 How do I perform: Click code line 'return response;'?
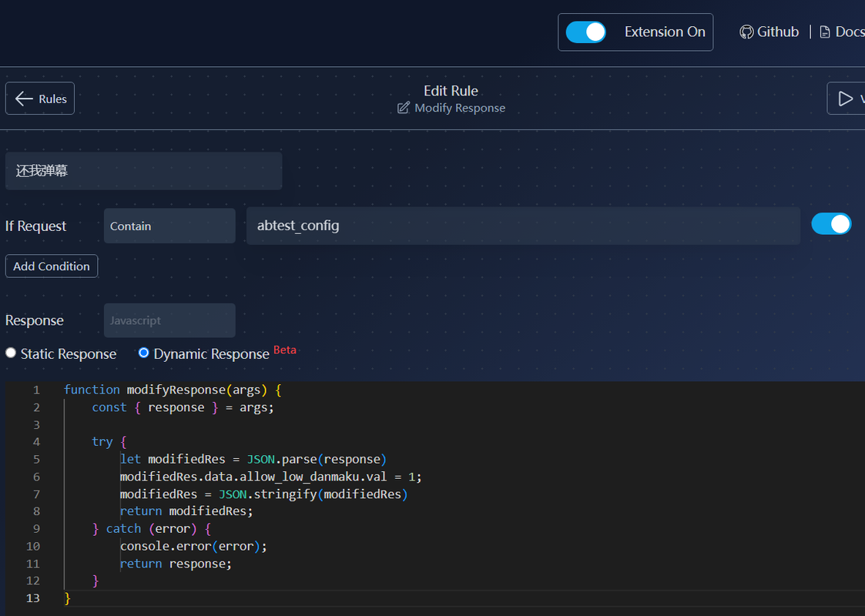[176, 564]
